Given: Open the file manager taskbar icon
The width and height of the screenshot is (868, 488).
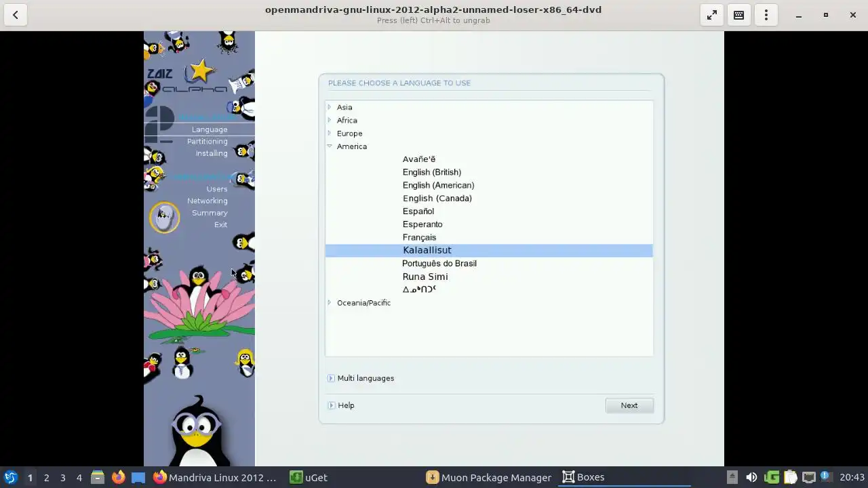Looking at the screenshot, I should 98,477.
